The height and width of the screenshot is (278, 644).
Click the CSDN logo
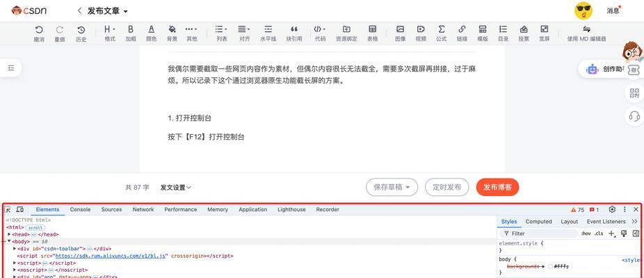coord(29,10)
